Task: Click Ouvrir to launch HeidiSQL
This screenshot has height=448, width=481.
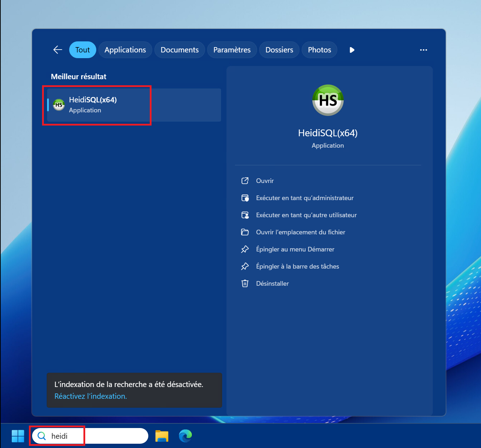Action: point(265,181)
